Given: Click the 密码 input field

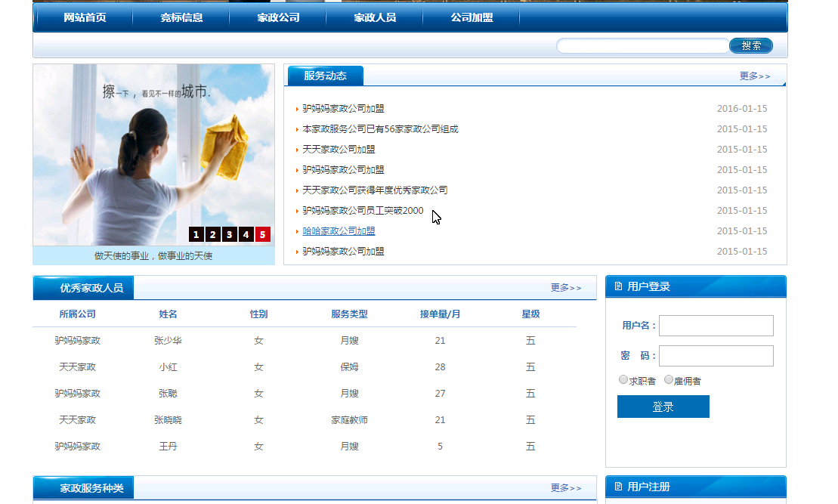Looking at the screenshot, I should click(716, 356).
